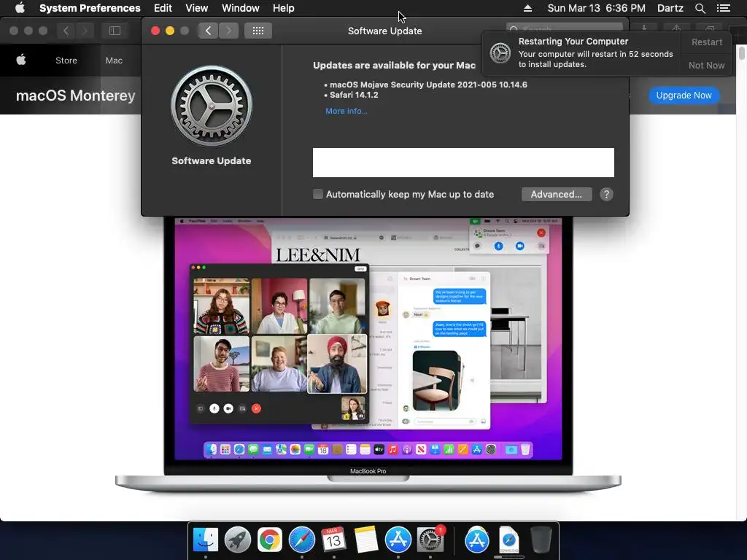The image size is (747, 560).
Task: Open the Window menu
Action: click(x=241, y=8)
